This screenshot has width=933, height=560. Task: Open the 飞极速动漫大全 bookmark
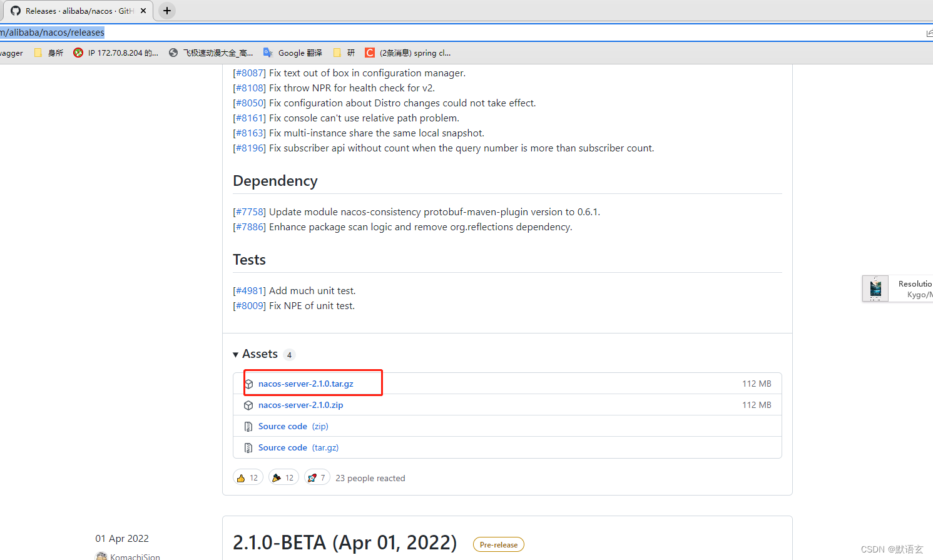tap(211, 53)
